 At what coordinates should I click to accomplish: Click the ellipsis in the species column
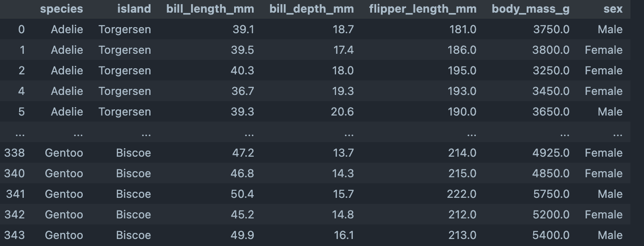tap(78, 134)
